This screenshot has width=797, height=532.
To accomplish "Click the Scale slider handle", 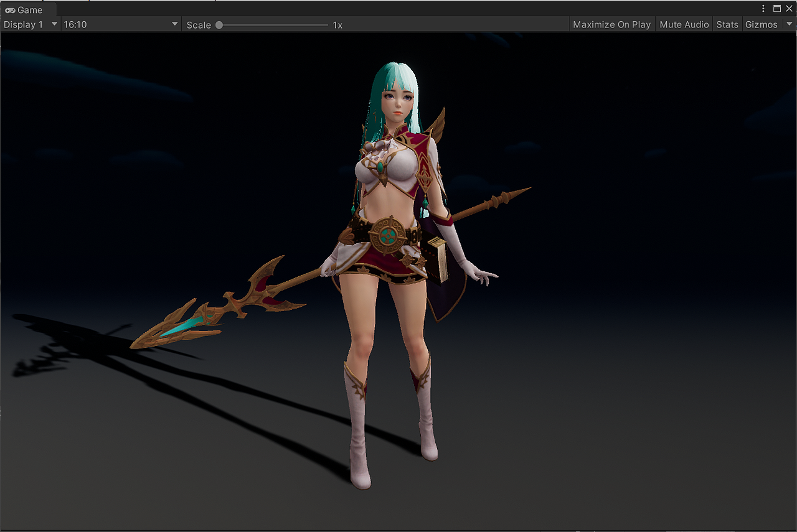I will [218, 24].
